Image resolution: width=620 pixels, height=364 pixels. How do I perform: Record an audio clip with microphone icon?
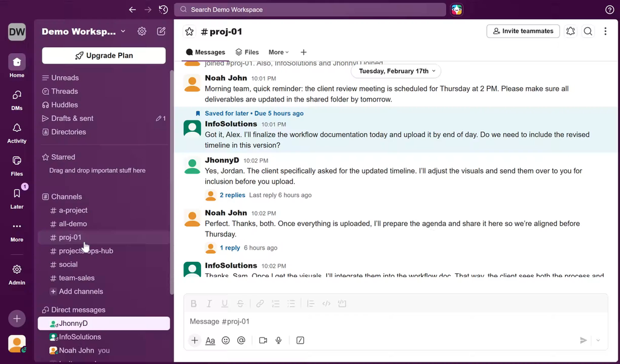click(279, 340)
